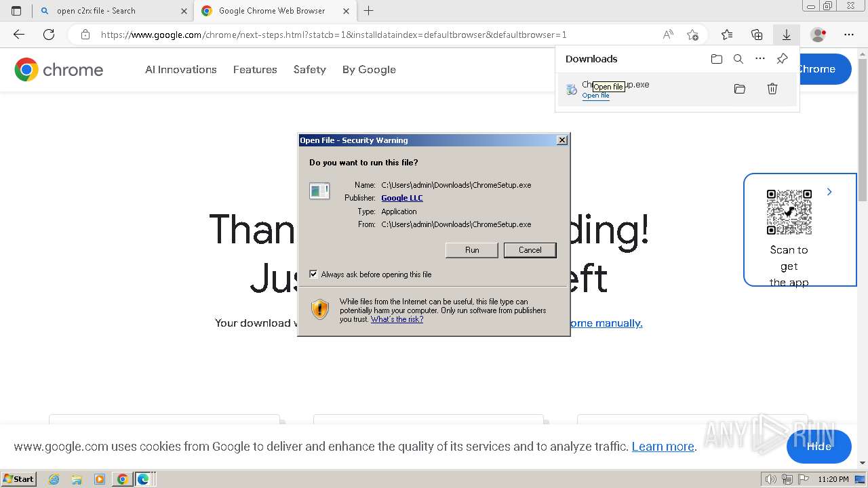Click the taskbar clock showing 11:20 PM
Image resolution: width=868 pixels, height=488 pixels.
point(833,479)
